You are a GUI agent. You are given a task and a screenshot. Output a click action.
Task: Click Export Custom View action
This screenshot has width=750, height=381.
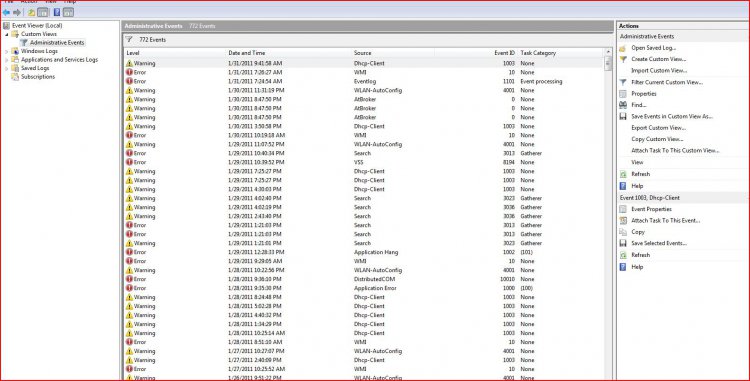coord(658,128)
